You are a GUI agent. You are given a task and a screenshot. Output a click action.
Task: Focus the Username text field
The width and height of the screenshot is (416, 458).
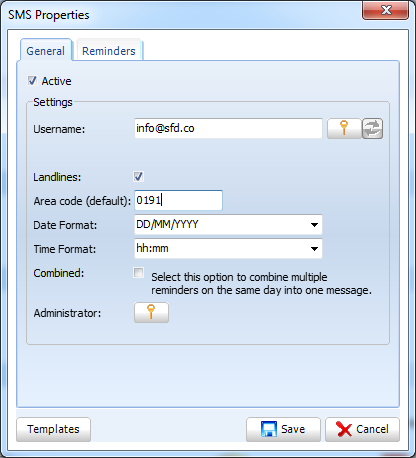tap(228, 128)
